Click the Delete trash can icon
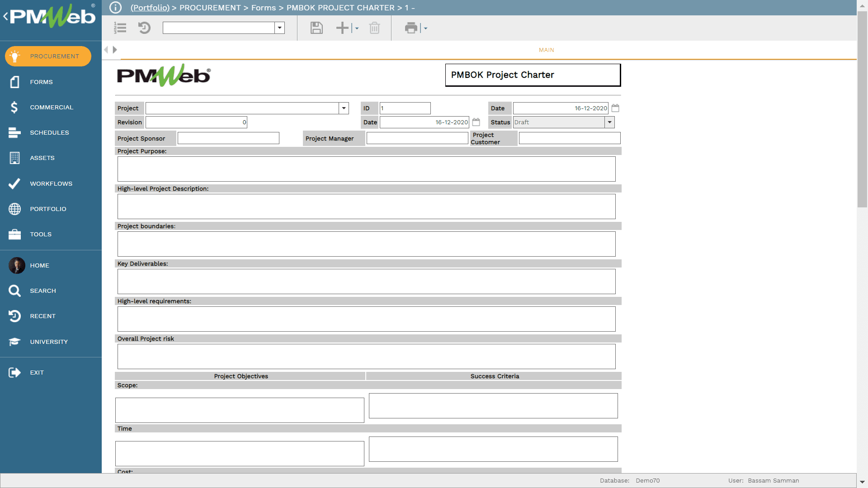The height and width of the screenshot is (488, 868). [x=374, y=28]
